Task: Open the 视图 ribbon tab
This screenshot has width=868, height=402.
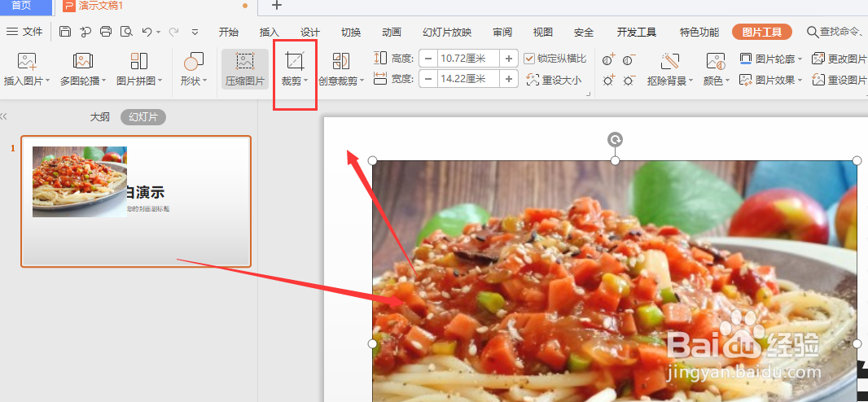Action: (543, 32)
